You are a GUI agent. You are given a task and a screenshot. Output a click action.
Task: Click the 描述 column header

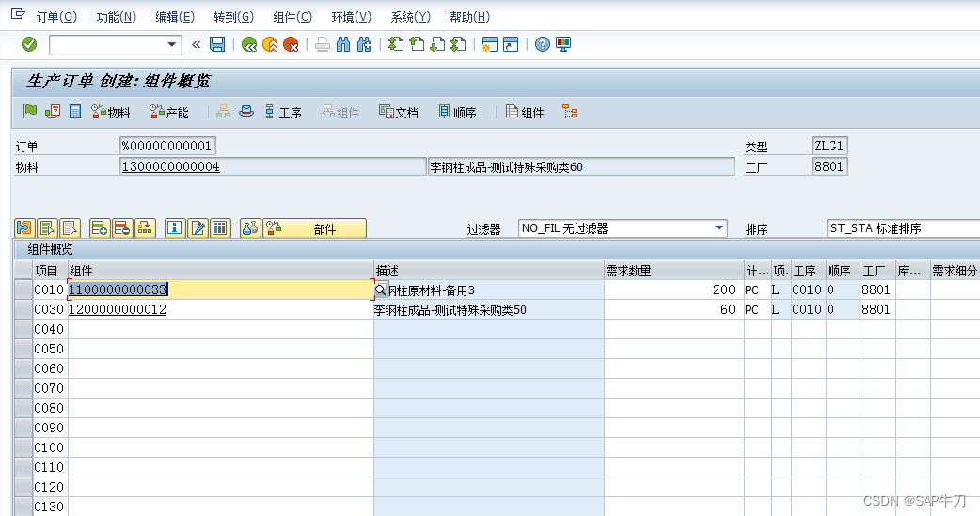(489, 271)
